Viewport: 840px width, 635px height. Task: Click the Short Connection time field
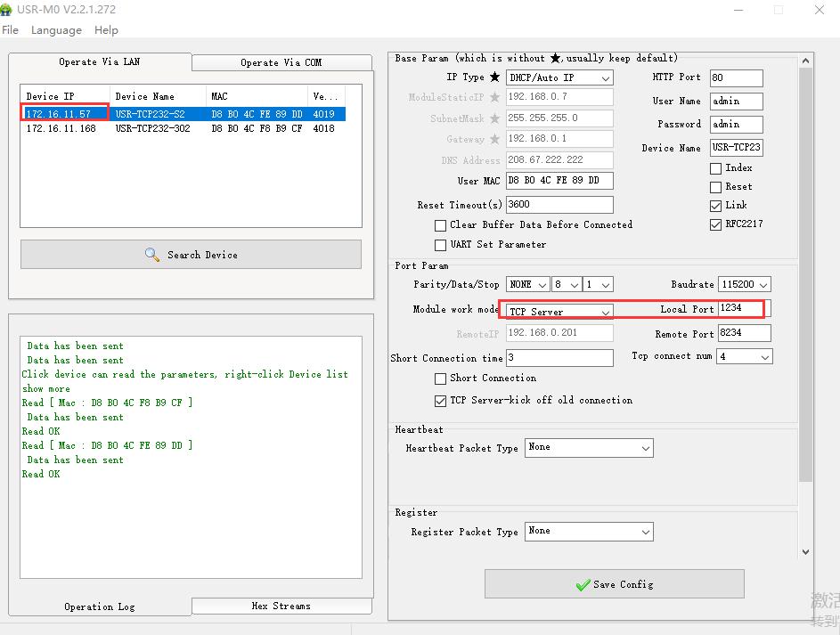[x=559, y=358]
